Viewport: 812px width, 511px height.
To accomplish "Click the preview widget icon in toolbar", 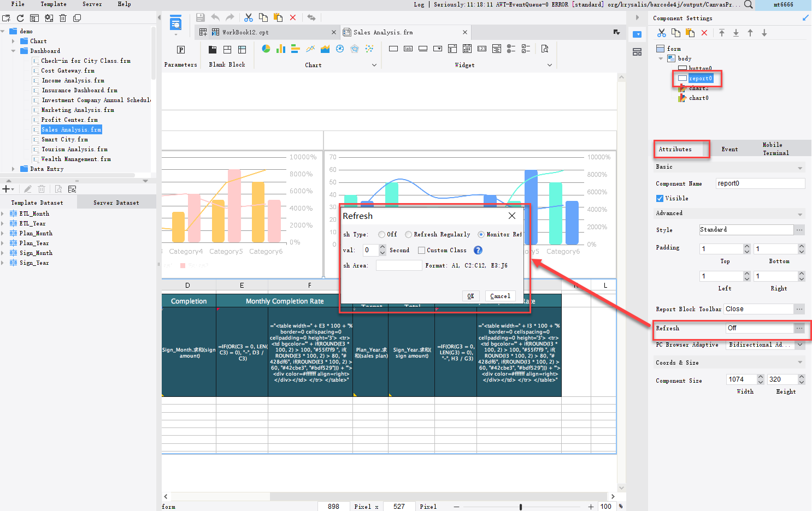I will click(545, 49).
